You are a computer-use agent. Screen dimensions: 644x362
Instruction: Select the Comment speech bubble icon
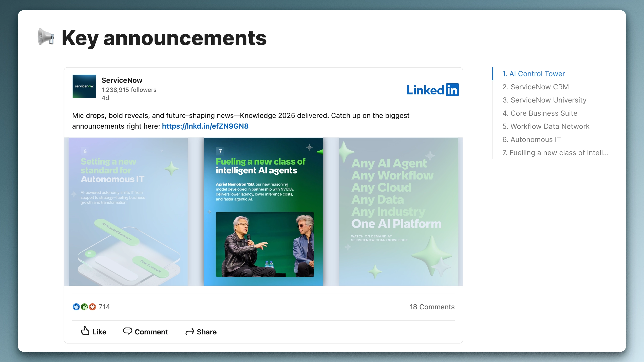point(128,332)
